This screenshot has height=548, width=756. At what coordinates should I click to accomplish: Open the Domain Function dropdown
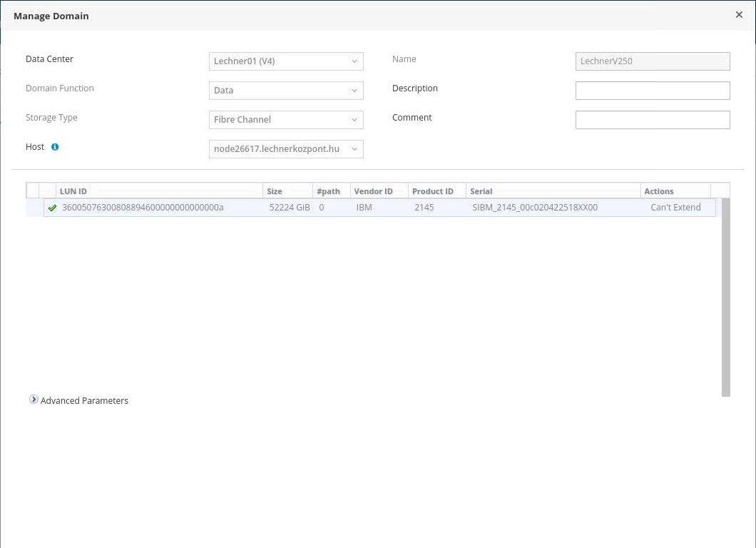(286, 91)
